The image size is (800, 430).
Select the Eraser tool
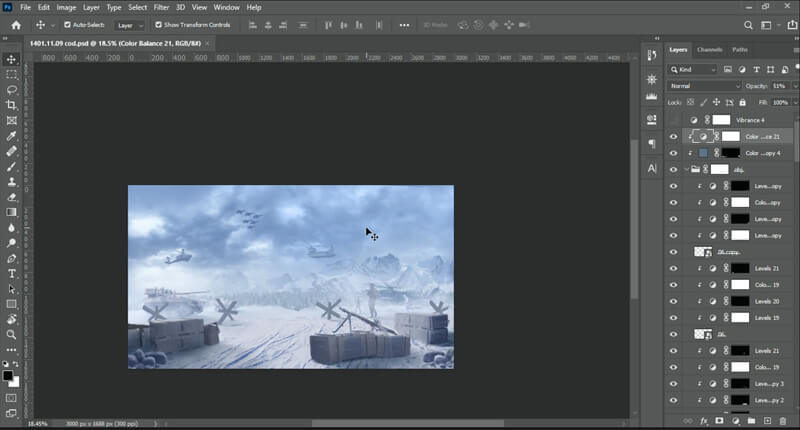click(x=11, y=197)
